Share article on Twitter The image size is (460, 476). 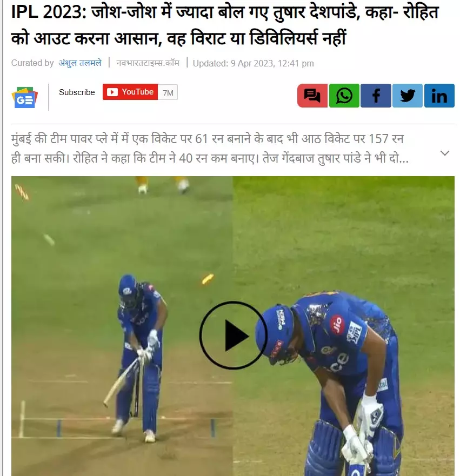[x=407, y=96]
